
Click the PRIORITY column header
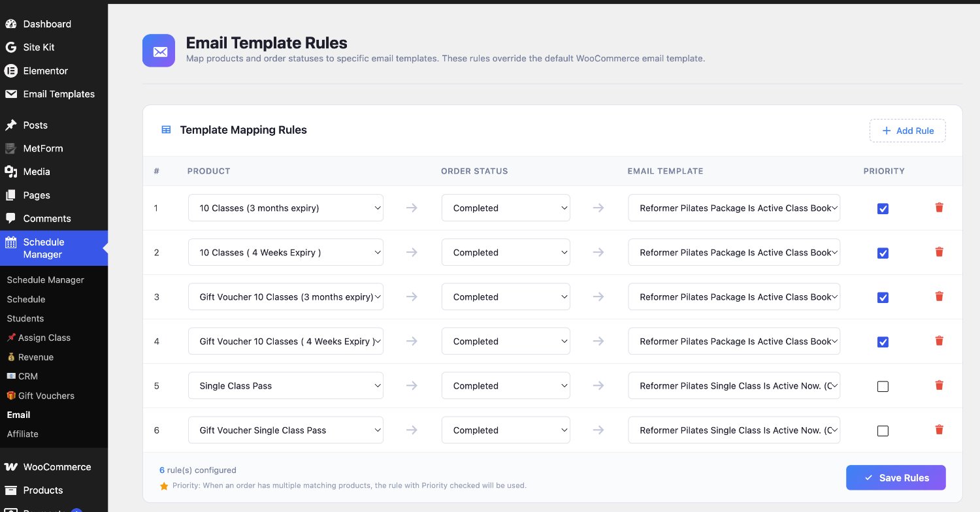[x=884, y=171]
